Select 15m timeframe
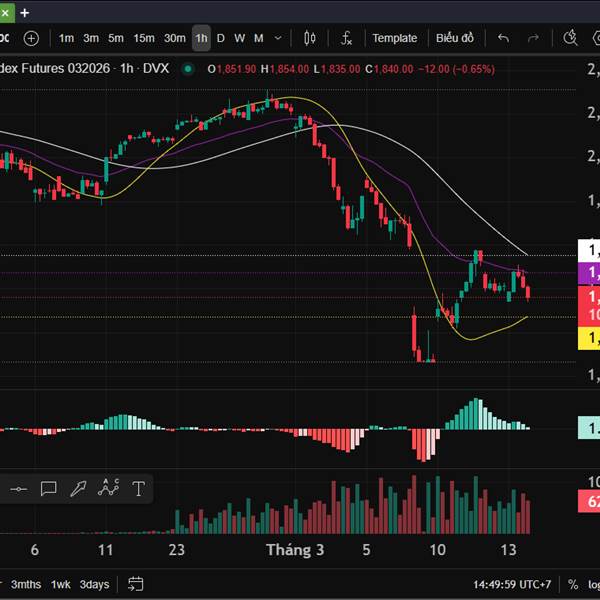 [144, 38]
